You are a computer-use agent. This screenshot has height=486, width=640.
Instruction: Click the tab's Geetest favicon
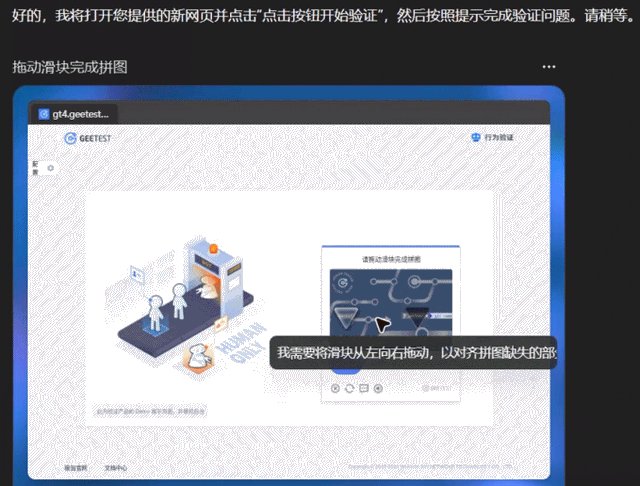click(44, 114)
